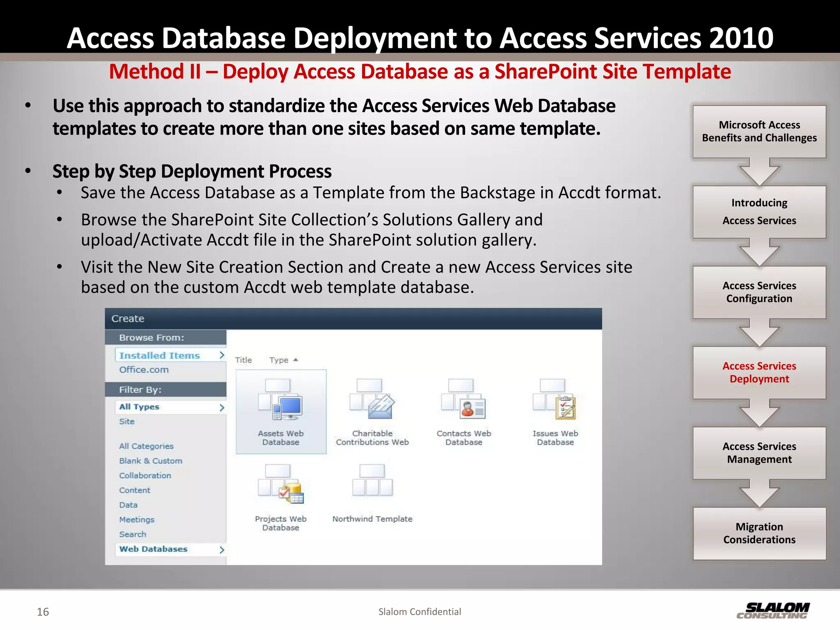This screenshot has height=630, width=840.
Task: Click the Filter By header
Action: point(140,390)
